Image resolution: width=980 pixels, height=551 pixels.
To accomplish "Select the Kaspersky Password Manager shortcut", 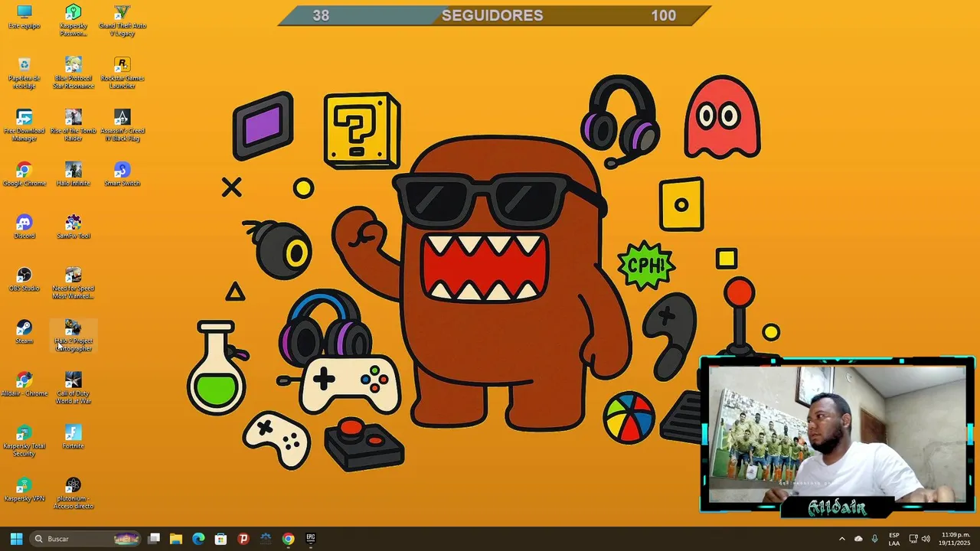I will click(x=73, y=20).
